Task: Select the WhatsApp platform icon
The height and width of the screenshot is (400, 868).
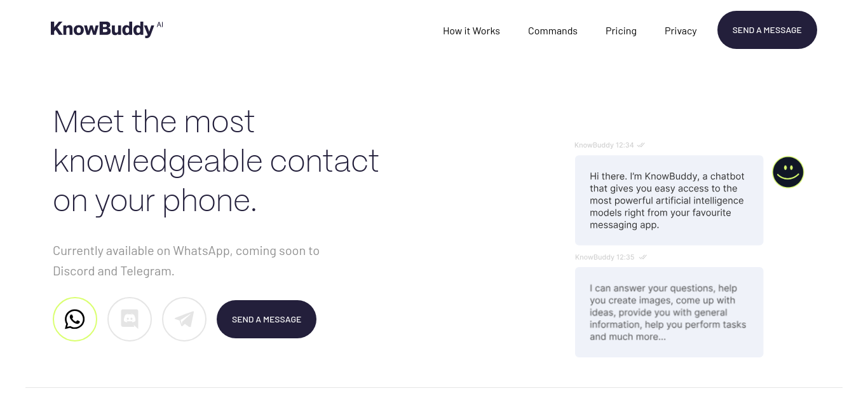Action: pyautogui.click(x=75, y=319)
